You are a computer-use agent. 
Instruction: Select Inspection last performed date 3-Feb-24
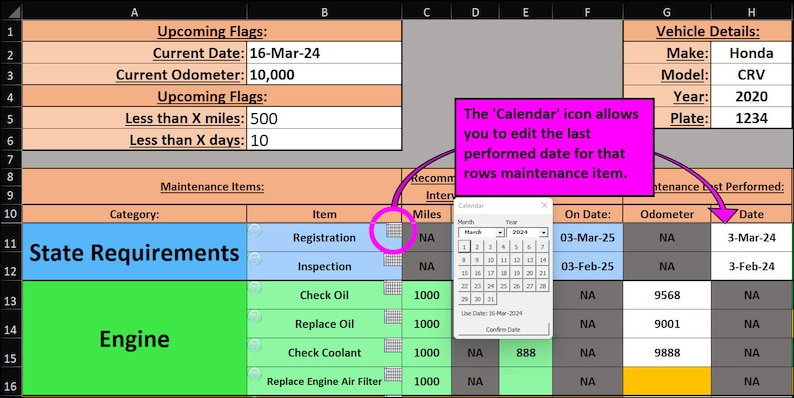point(752,266)
